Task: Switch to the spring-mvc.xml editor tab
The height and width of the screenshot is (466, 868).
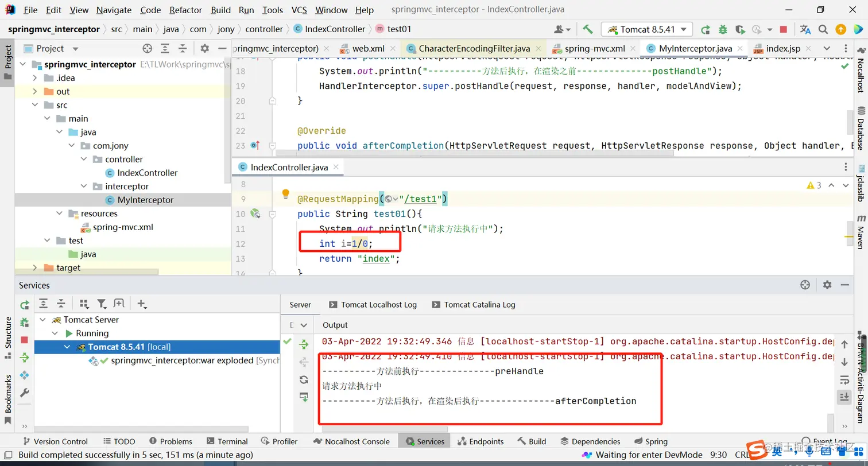Action: tap(595, 49)
